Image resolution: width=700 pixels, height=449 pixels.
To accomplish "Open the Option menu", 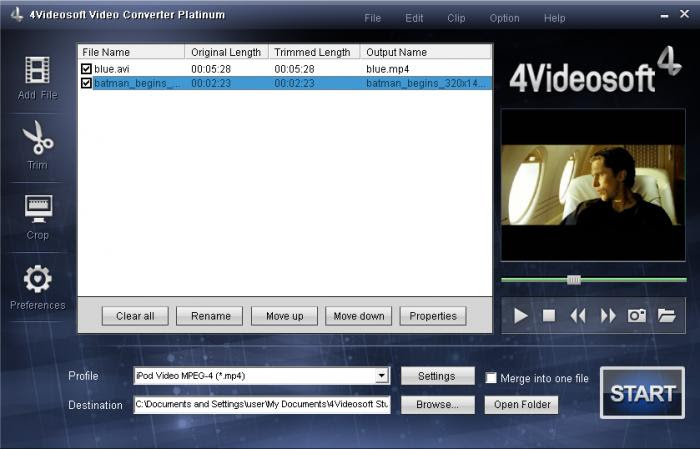I will pyautogui.click(x=504, y=18).
